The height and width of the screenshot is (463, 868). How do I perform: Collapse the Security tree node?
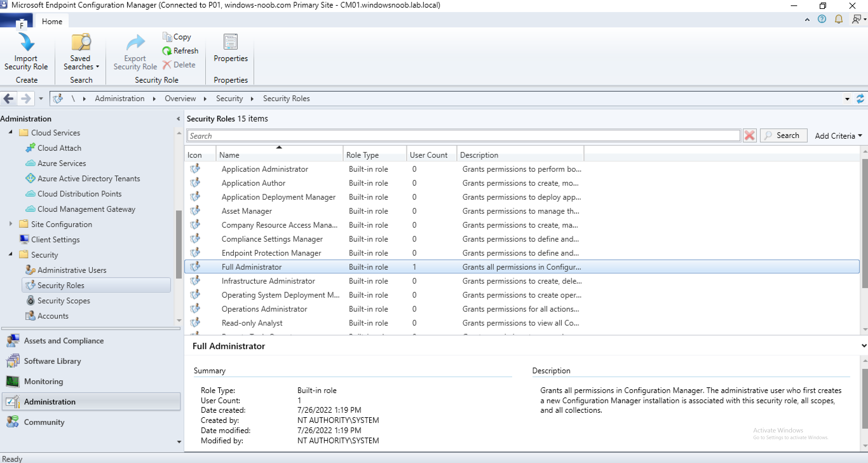[x=10, y=254]
